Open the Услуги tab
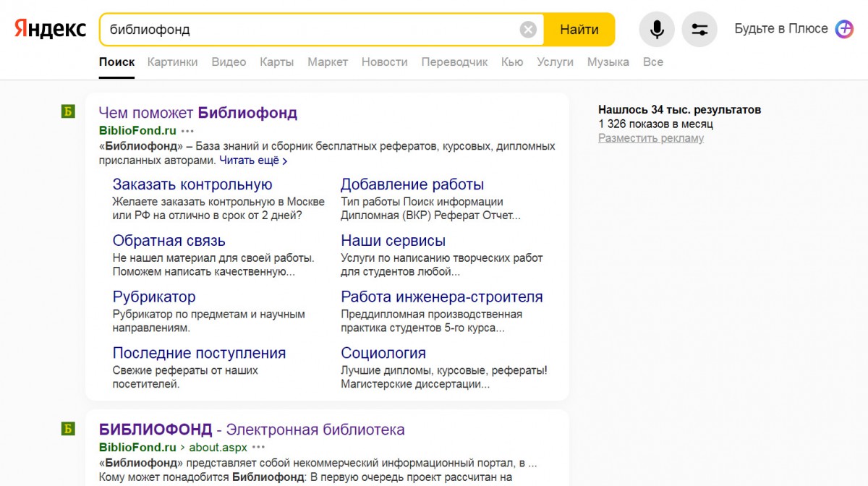 [x=556, y=62]
